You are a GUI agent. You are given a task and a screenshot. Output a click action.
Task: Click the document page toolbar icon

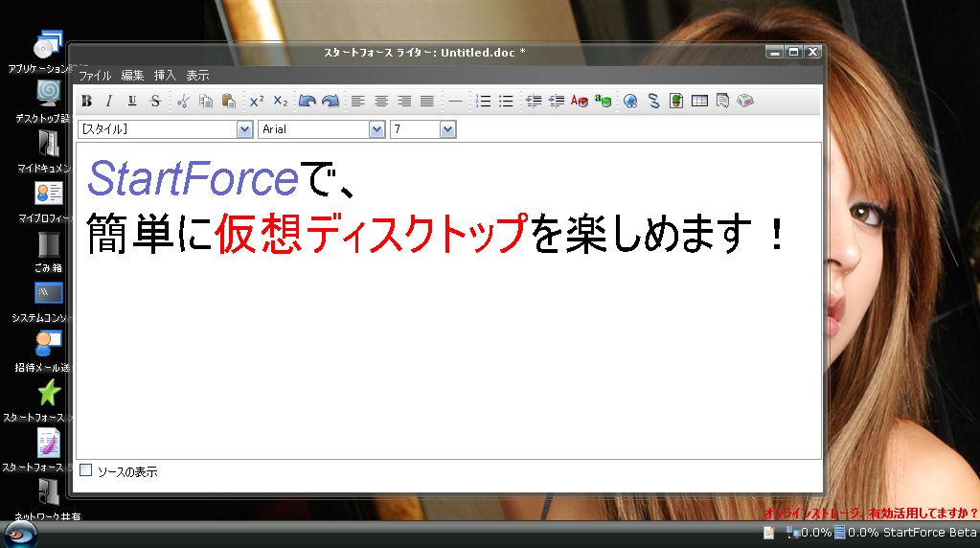pyautogui.click(x=722, y=101)
